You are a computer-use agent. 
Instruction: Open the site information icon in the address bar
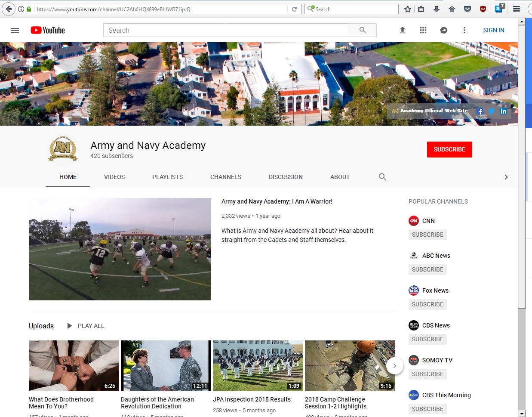tap(21, 9)
